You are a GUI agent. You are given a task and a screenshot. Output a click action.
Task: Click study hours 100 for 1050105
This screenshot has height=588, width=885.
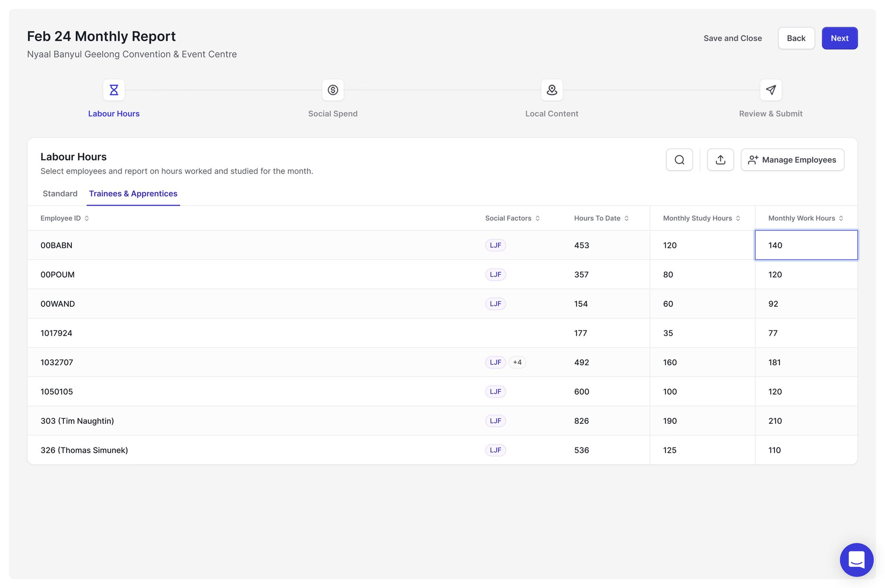[702, 391]
